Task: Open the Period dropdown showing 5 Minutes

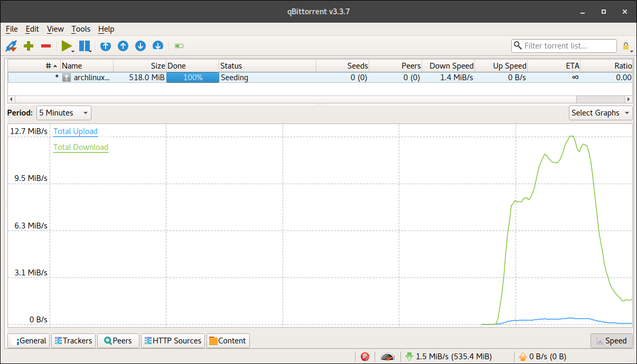Action: tap(63, 112)
